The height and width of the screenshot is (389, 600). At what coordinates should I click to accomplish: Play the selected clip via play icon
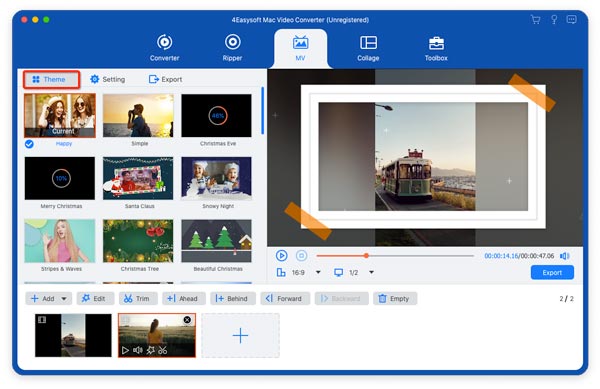point(125,350)
